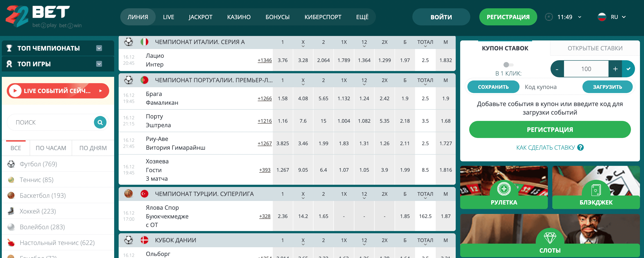The height and width of the screenshot is (258, 644).
Task: Click the volleyball icon beside Волейбол (283)
Action: pos(11,227)
